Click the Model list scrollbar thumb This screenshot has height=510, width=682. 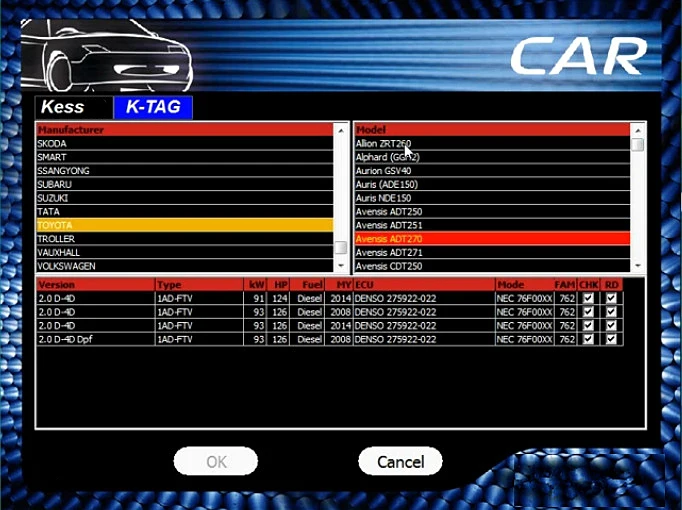click(x=638, y=145)
